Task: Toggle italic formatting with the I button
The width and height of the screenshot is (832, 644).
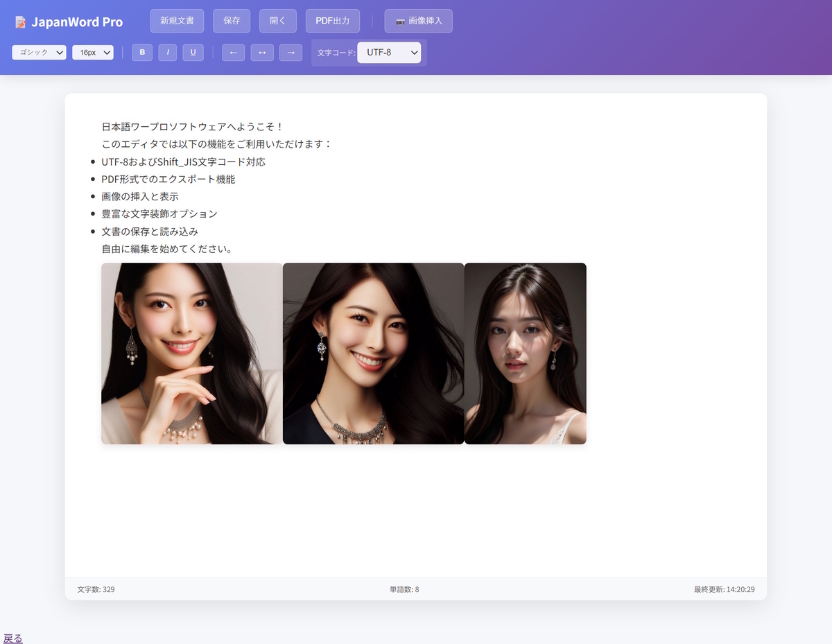Action: click(168, 52)
